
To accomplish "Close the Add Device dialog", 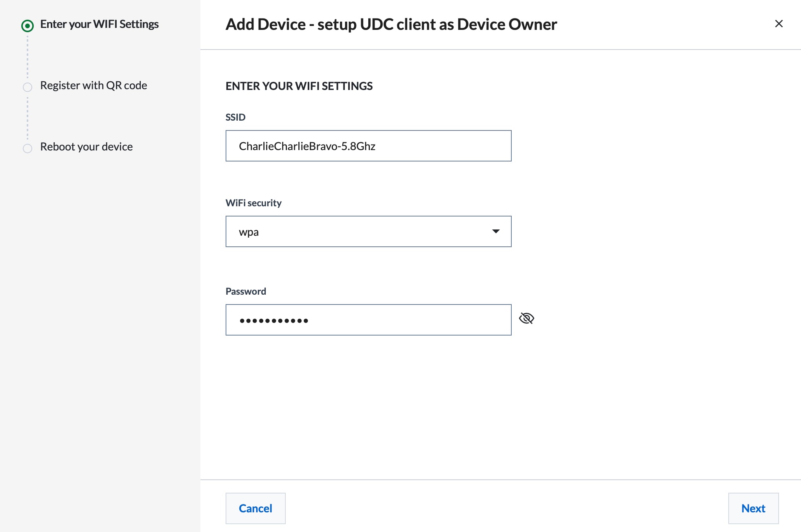I will coord(779,24).
